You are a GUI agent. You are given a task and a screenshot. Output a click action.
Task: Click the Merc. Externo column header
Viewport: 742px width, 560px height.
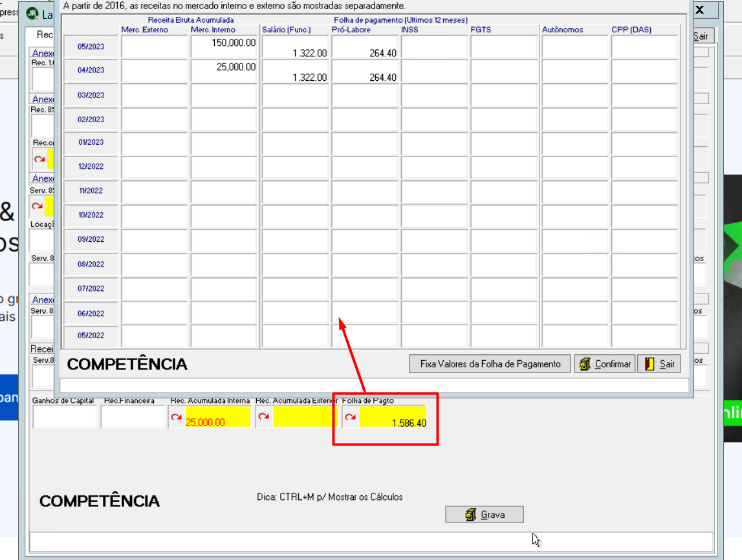145,30
